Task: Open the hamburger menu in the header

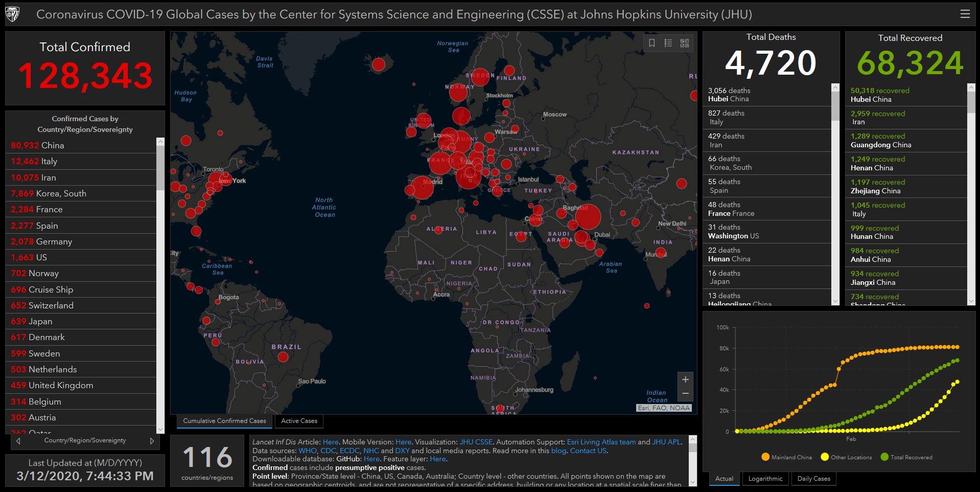Action: click(965, 14)
